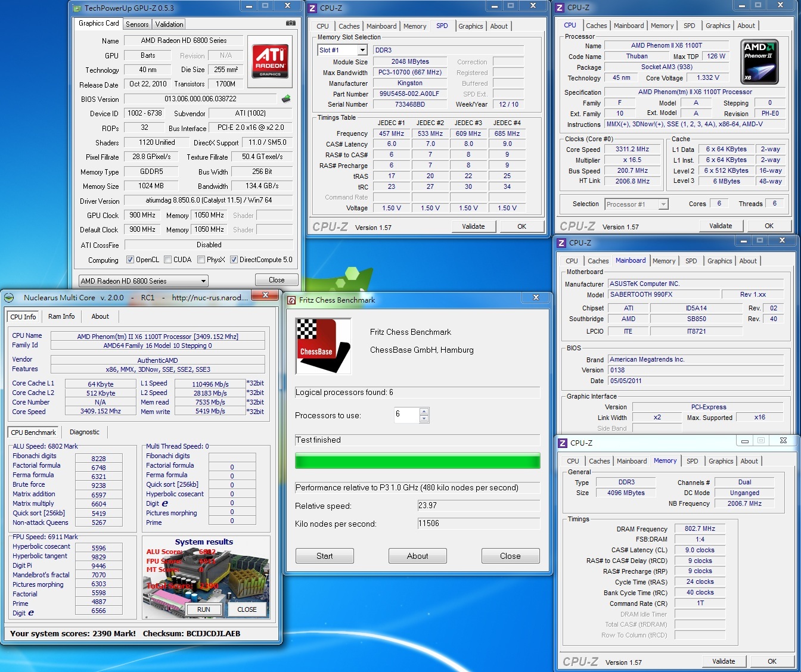This screenshot has width=801, height=672.
Task: Switch to the Sensors tab in GPU-Z
Action: pos(137,24)
